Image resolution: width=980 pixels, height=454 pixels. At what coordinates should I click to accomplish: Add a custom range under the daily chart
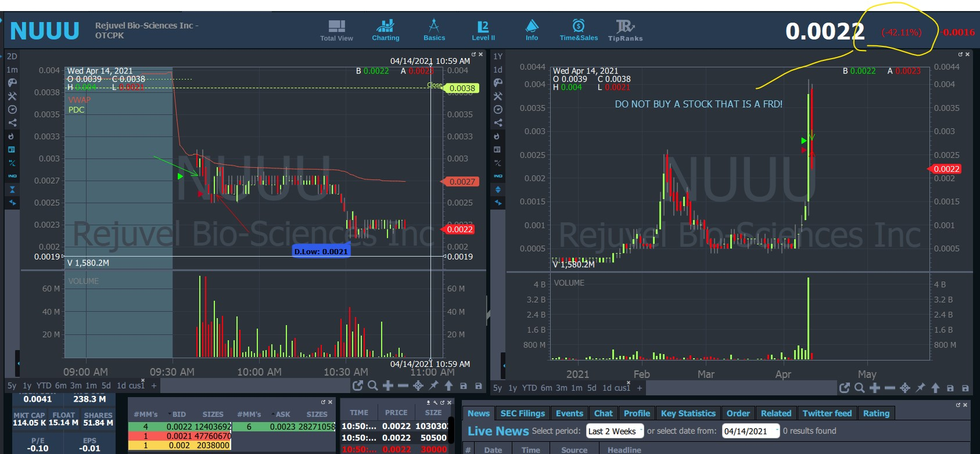pos(640,388)
